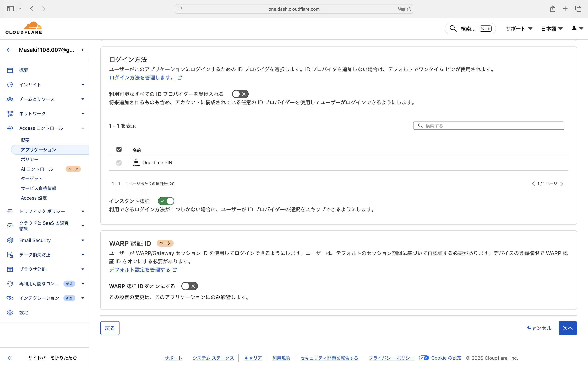Screen dimensions: 588x368
Task: Select アプリケーション in the sidebar
Action: [38, 150]
